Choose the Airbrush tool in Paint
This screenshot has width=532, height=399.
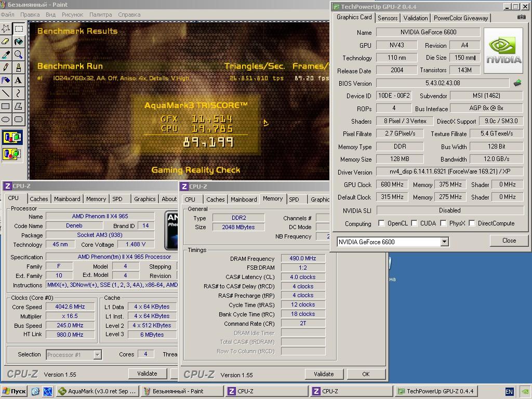pyautogui.click(x=6, y=80)
